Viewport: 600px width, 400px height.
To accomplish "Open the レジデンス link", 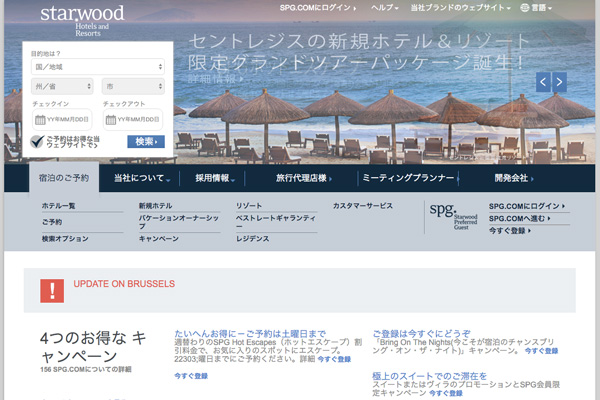I will [x=253, y=239].
